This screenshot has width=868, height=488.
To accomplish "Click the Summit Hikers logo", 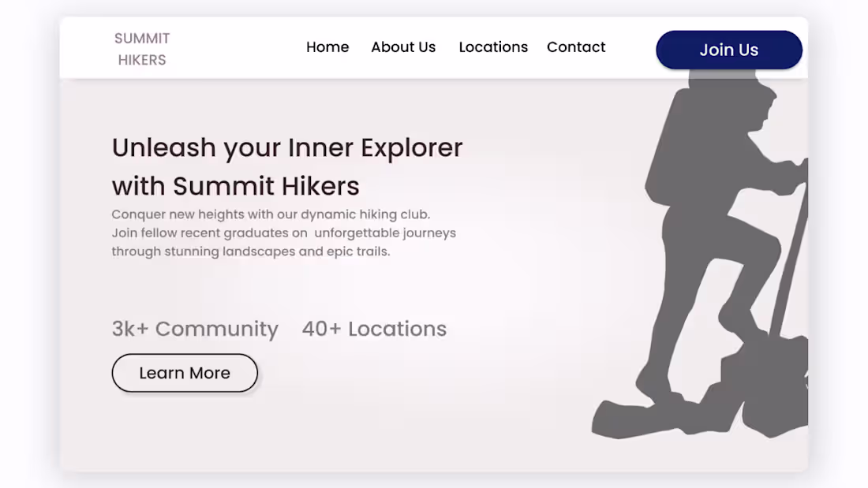I will tap(142, 47).
